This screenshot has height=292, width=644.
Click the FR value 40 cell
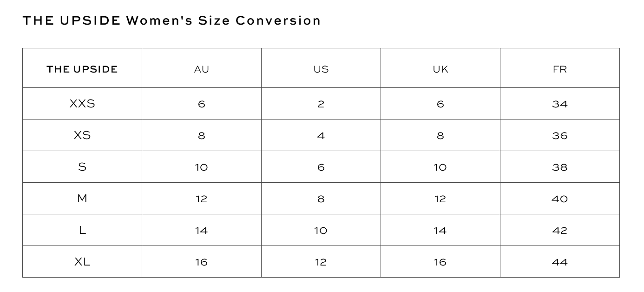pyautogui.click(x=560, y=199)
